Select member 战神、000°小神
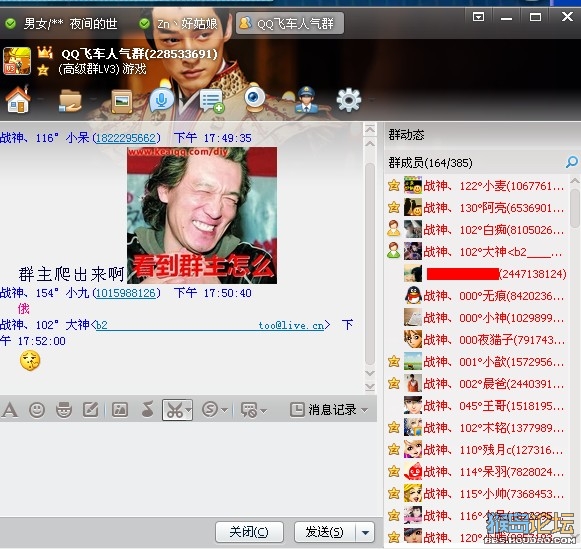581x549 pixels. (477, 318)
